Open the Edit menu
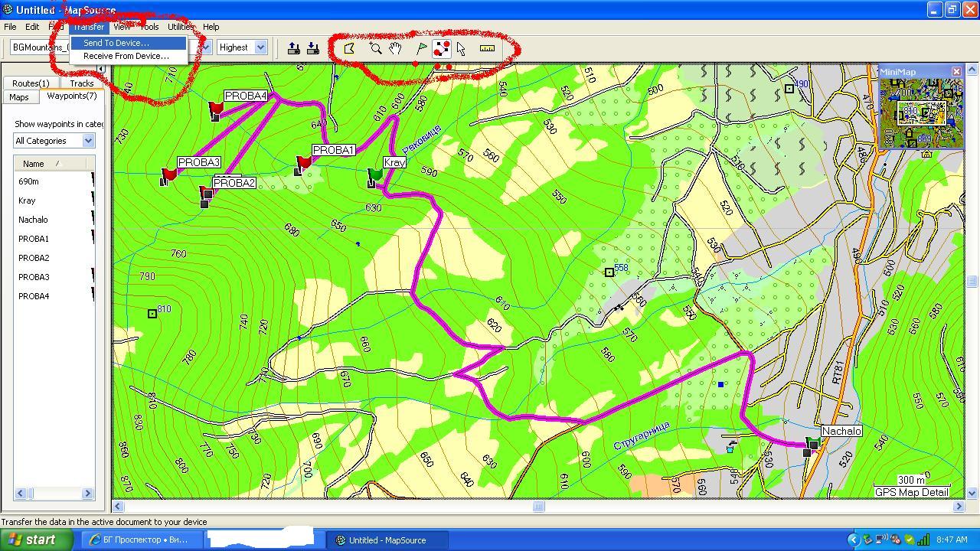980x551 pixels. tap(32, 27)
